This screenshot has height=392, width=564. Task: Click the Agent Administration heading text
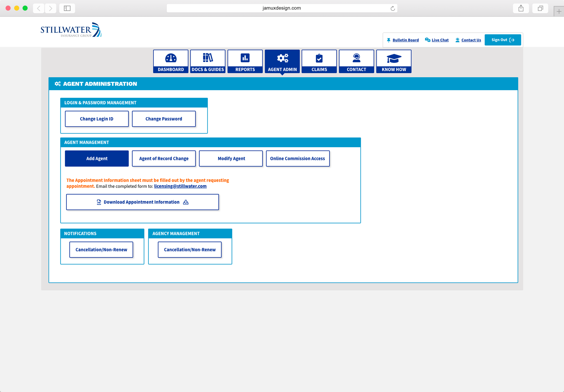point(100,84)
